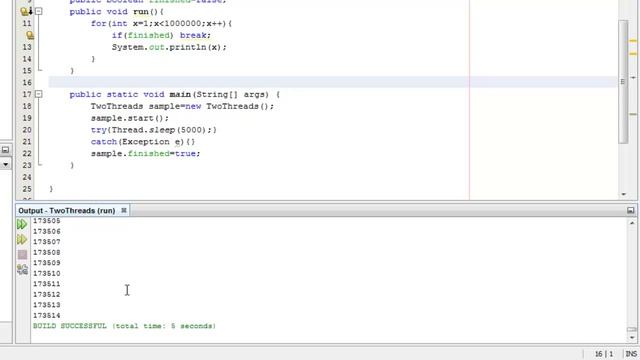The height and width of the screenshot is (360, 640).
Task: Click the yellow Re-run with different parameters icon
Action: coord(22,240)
